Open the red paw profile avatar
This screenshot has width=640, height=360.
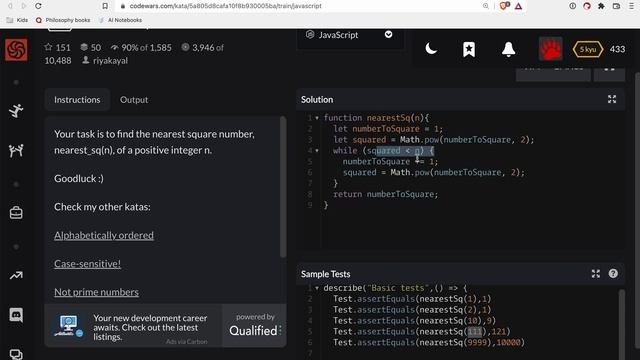550,49
